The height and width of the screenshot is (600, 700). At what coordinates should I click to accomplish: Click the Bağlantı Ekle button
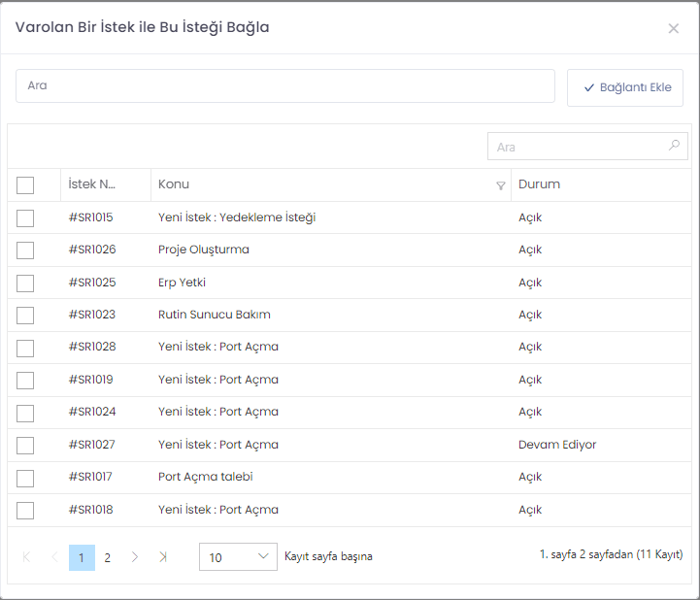625,87
